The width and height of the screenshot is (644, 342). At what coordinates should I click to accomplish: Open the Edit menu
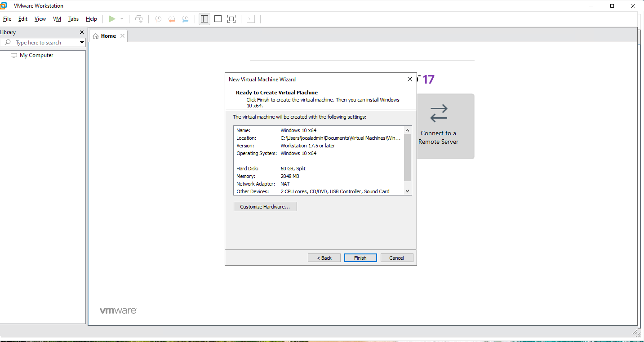click(23, 19)
